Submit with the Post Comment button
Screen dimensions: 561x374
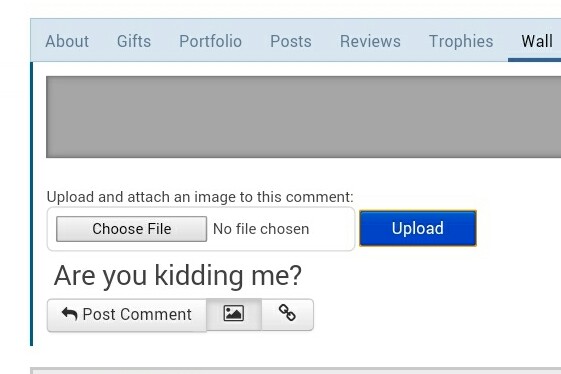tap(127, 315)
